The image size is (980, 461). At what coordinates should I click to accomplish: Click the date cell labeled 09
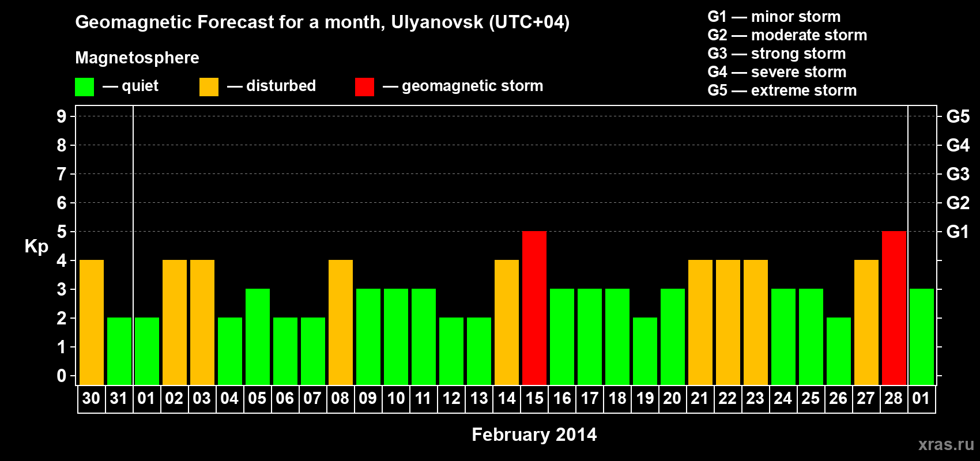[368, 399]
